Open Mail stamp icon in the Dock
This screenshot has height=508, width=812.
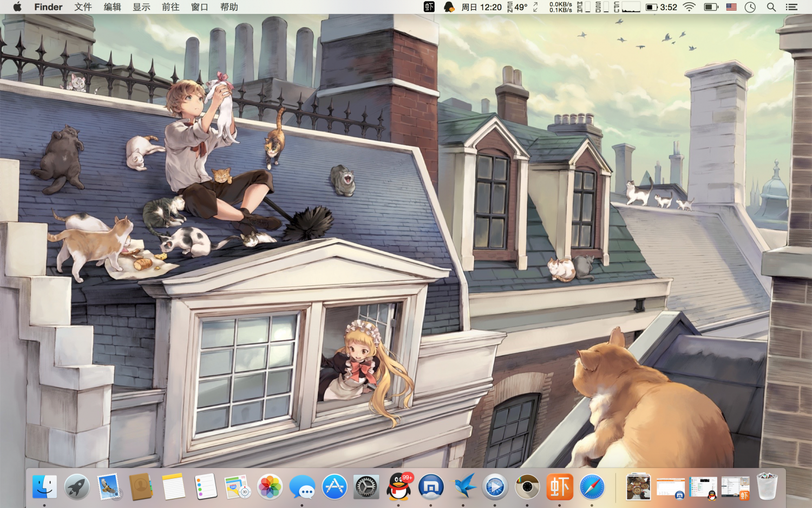pyautogui.click(x=109, y=486)
